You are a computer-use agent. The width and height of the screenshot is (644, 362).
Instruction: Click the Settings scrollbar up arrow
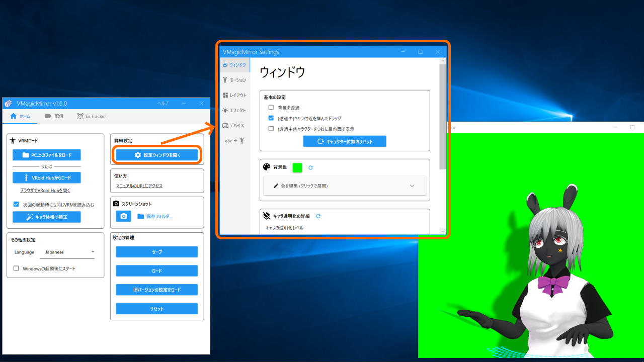tap(443, 61)
